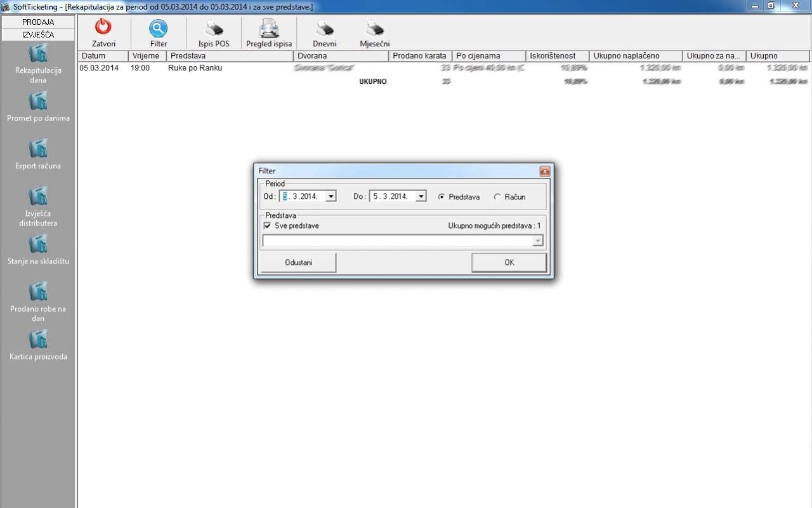Open the Predstava selection combo box

pos(537,241)
